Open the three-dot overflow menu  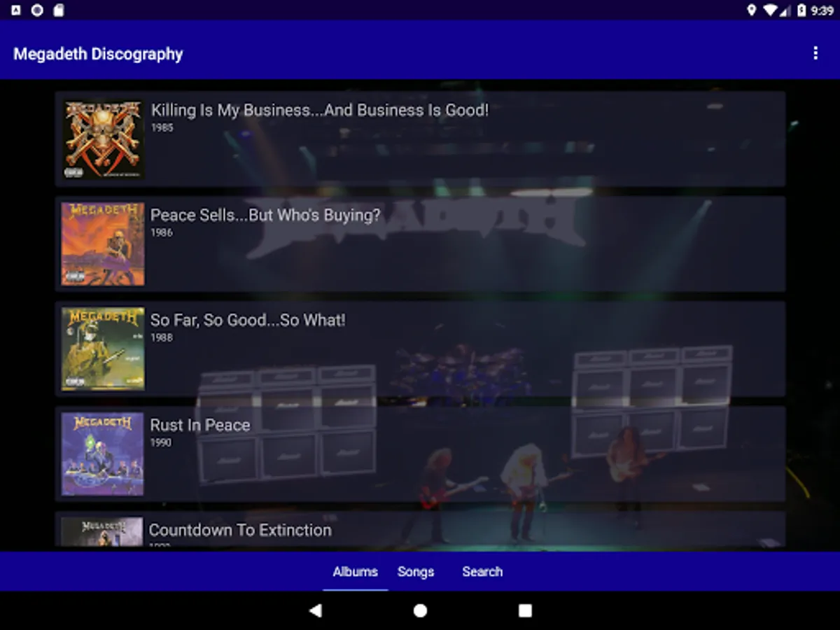(815, 53)
